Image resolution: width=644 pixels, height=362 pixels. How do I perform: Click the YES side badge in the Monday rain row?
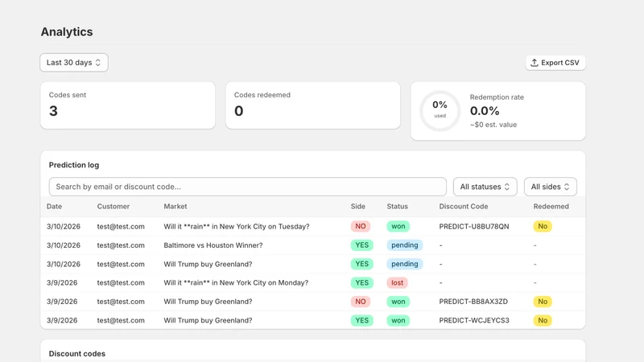(x=361, y=283)
